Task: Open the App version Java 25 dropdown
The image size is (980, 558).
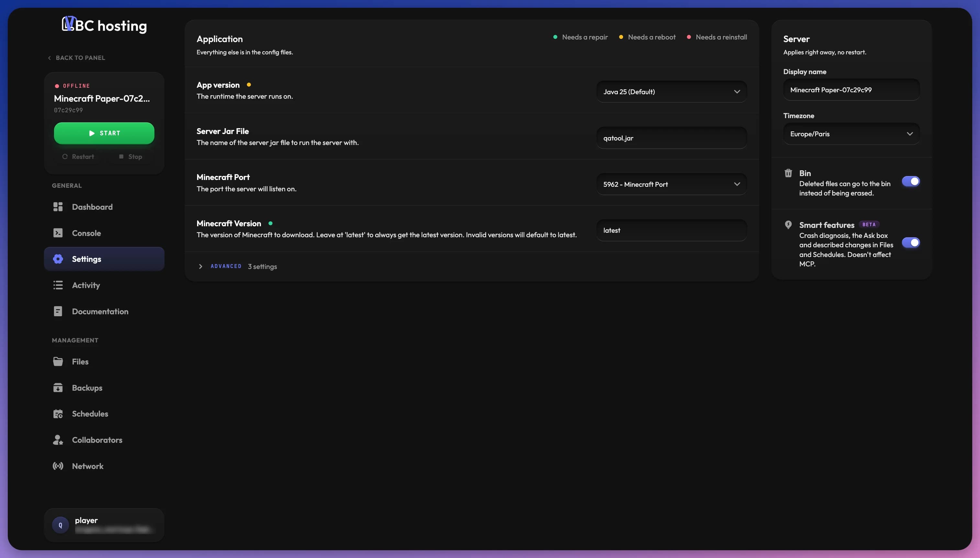Action: tap(672, 92)
